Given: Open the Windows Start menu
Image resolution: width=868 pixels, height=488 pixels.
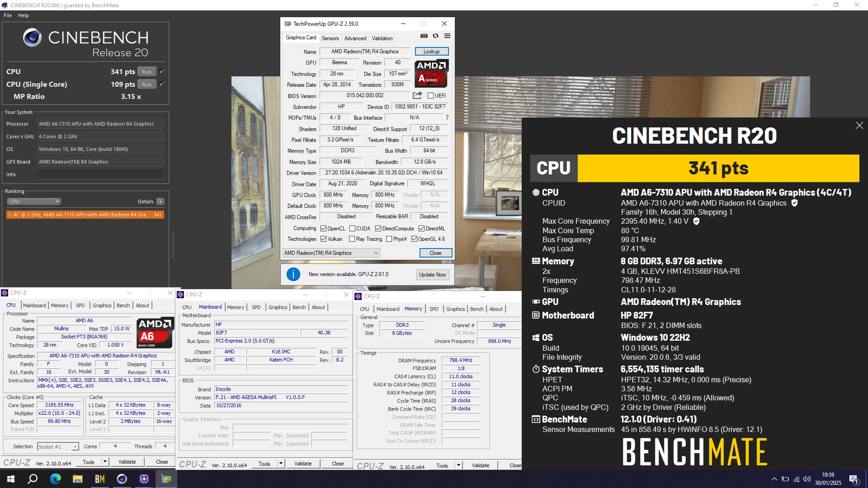Looking at the screenshot, I should tap(11, 479).
